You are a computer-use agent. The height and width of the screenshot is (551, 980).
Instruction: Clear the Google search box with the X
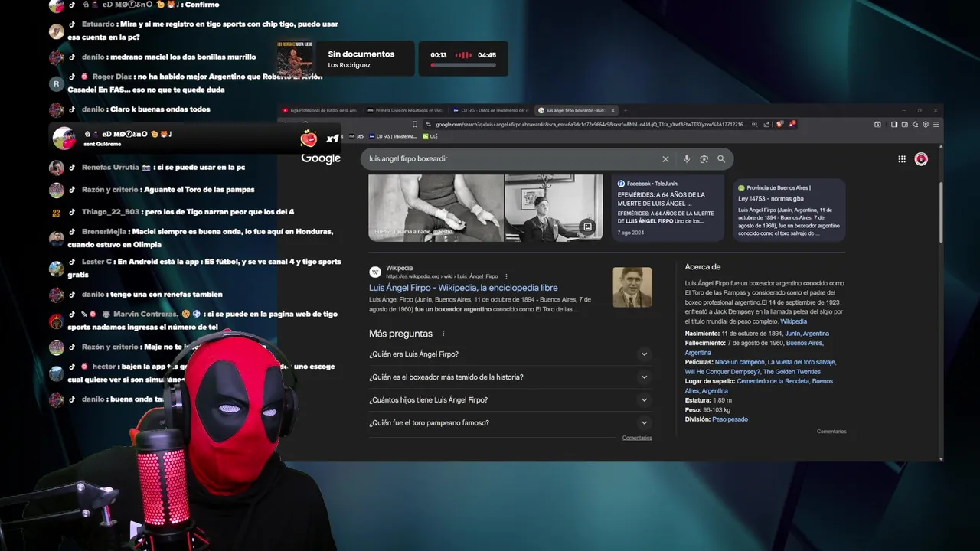pos(665,159)
